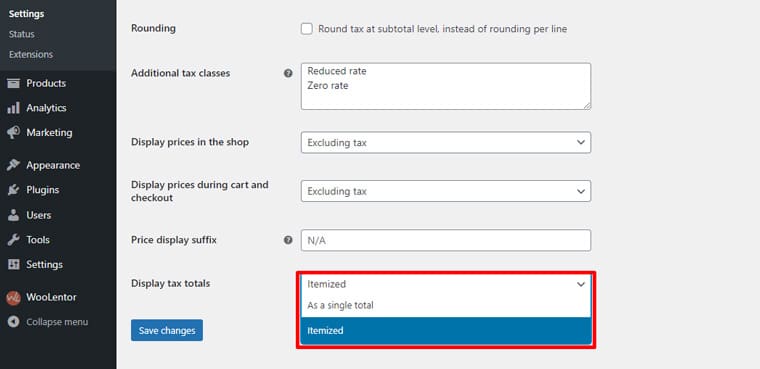Screen dimensions: 760x369
Task: Enable Round tax at subtotal level checkbox
Action: [x=307, y=29]
